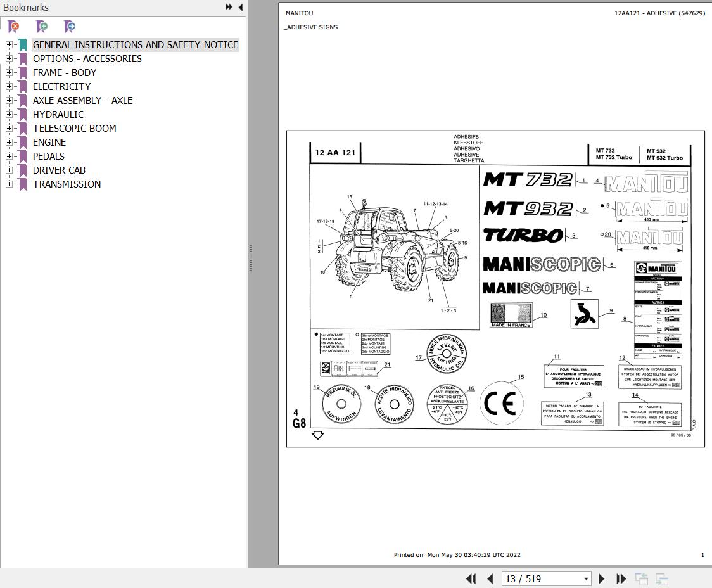Screen dimensions: 712x588
Task: Click the panel splitter handle
Action: [251, 259]
